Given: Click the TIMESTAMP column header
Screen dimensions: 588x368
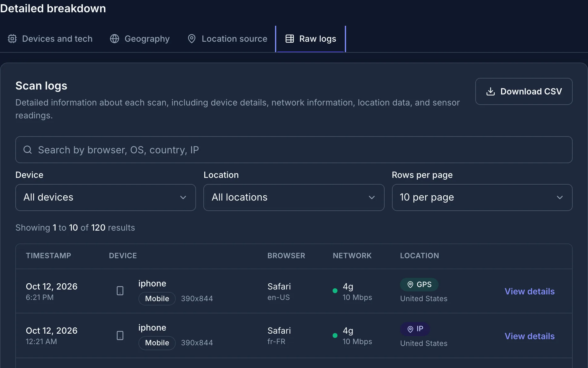Looking at the screenshot, I should [48, 256].
